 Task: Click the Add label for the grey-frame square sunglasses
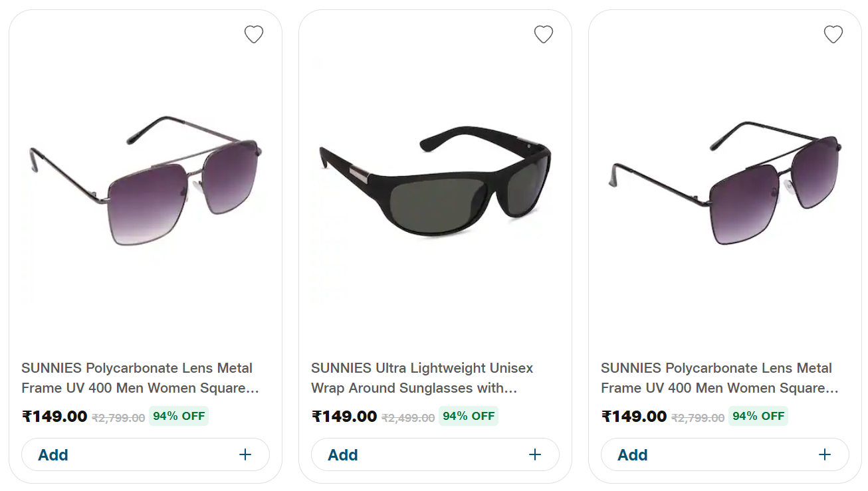(53, 455)
